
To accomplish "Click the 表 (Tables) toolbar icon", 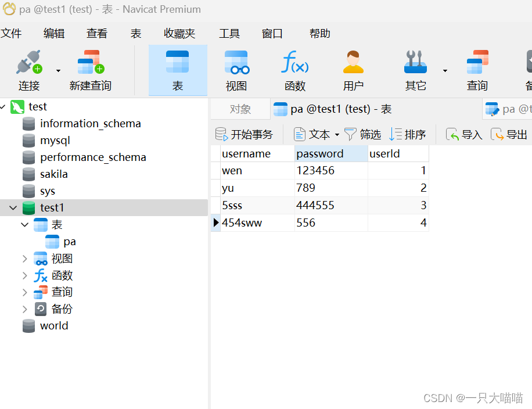I will point(178,69).
